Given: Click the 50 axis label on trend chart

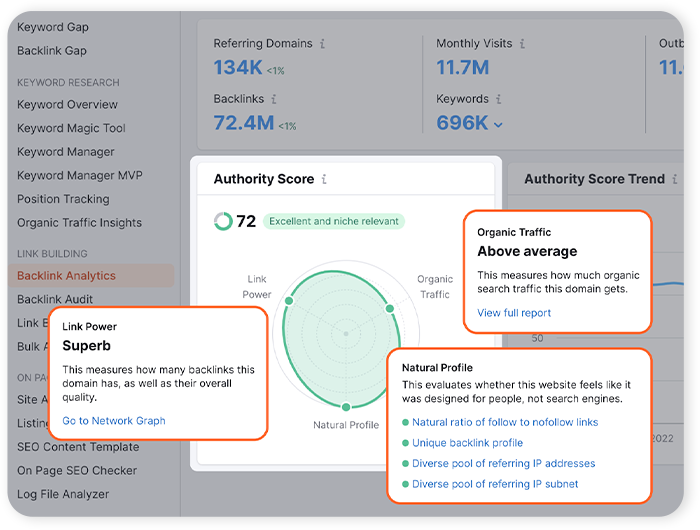Looking at the screenshot, I should coord(538,338).
